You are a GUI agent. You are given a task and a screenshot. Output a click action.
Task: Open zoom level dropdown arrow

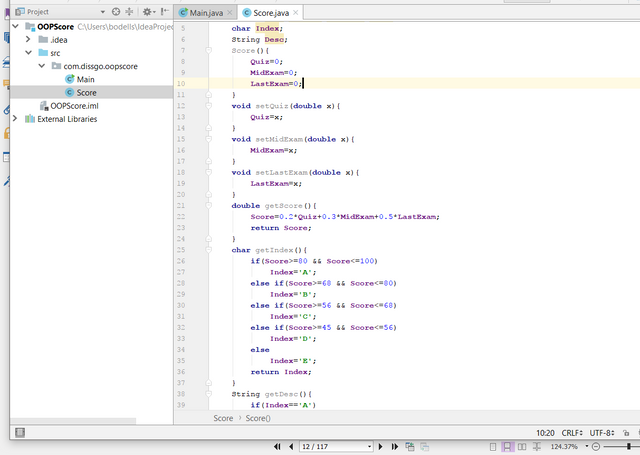coord(587,446)
